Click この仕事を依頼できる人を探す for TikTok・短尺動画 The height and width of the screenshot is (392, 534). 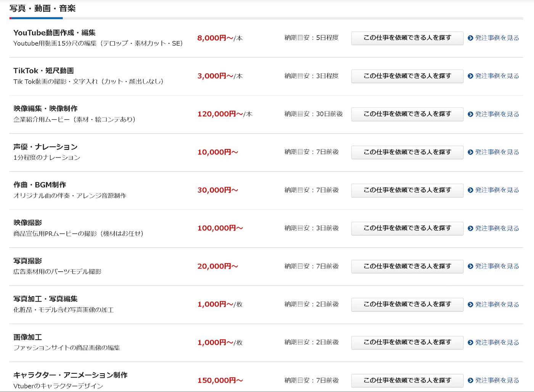point(407,76)
